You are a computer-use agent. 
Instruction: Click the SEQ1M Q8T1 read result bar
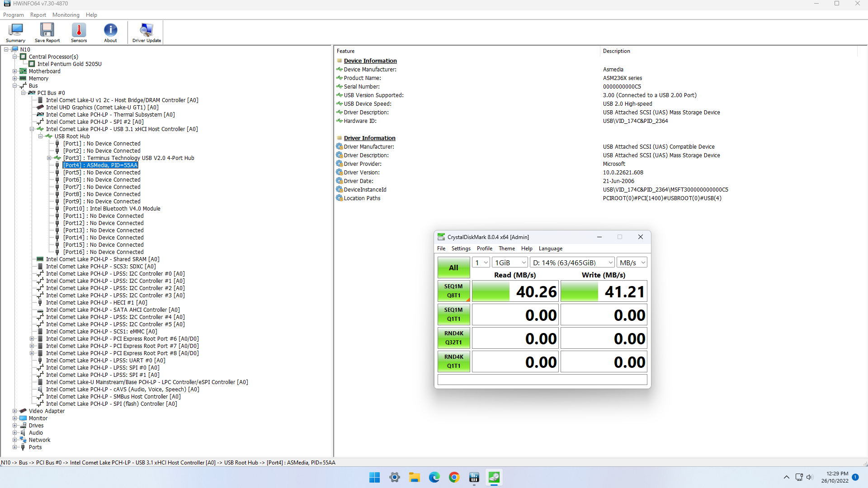click(515, 291)
